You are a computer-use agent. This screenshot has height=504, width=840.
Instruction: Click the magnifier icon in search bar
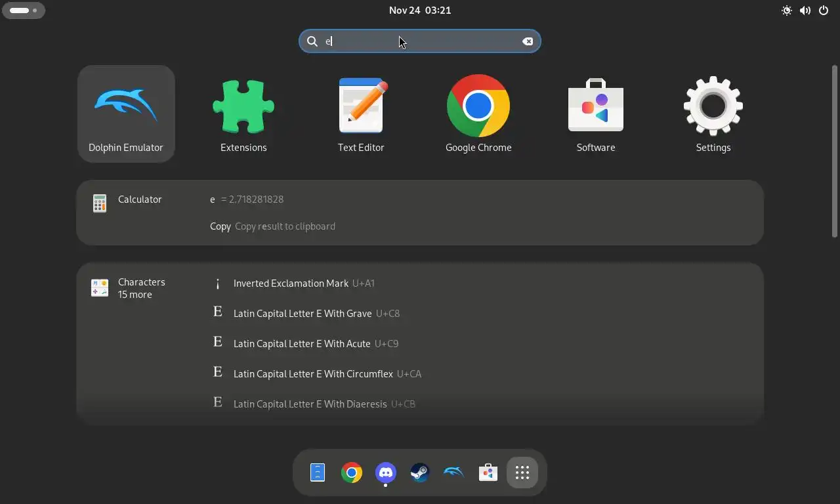point(312,41)
